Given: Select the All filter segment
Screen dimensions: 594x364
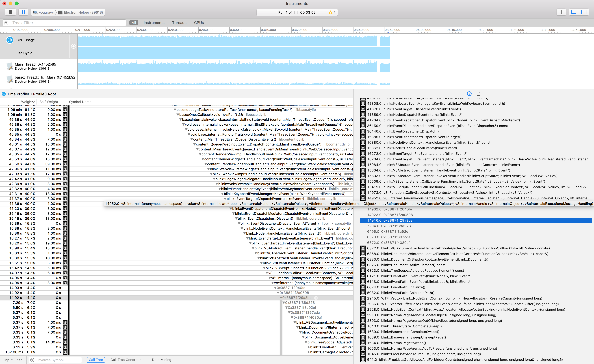Looking at the screenshot, I should pos(134,22).
